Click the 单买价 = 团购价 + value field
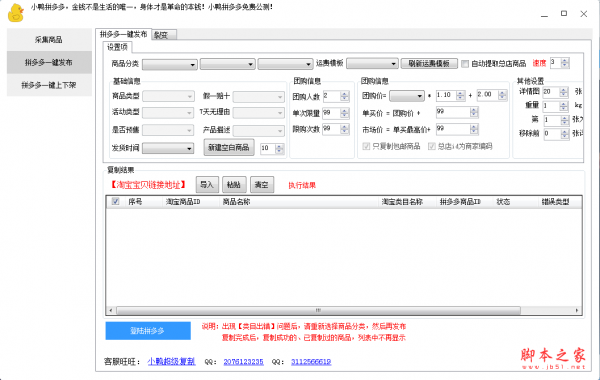 (457, 112)
